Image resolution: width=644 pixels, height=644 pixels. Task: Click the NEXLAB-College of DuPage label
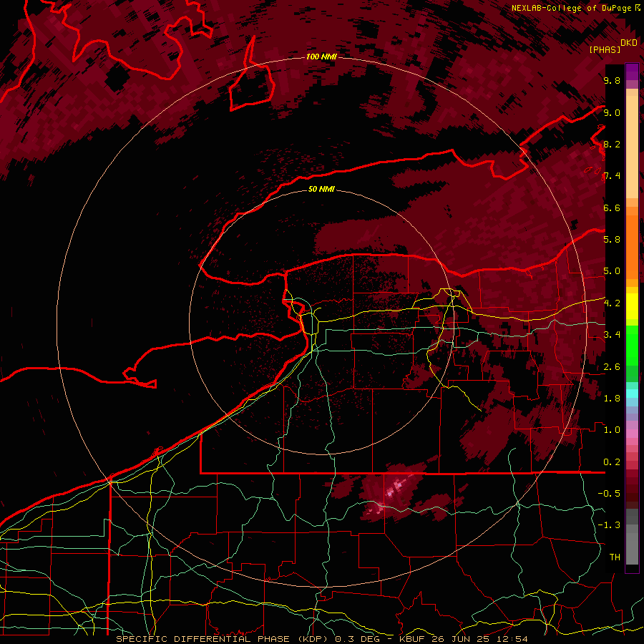(x=576, y=8)
